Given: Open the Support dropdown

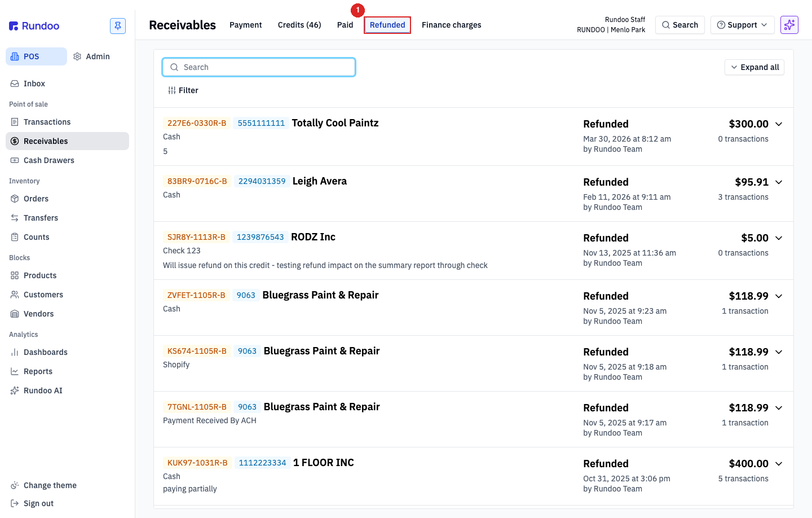Looking at the screenshot, I should pyautogui.click(x=742, y=25).
